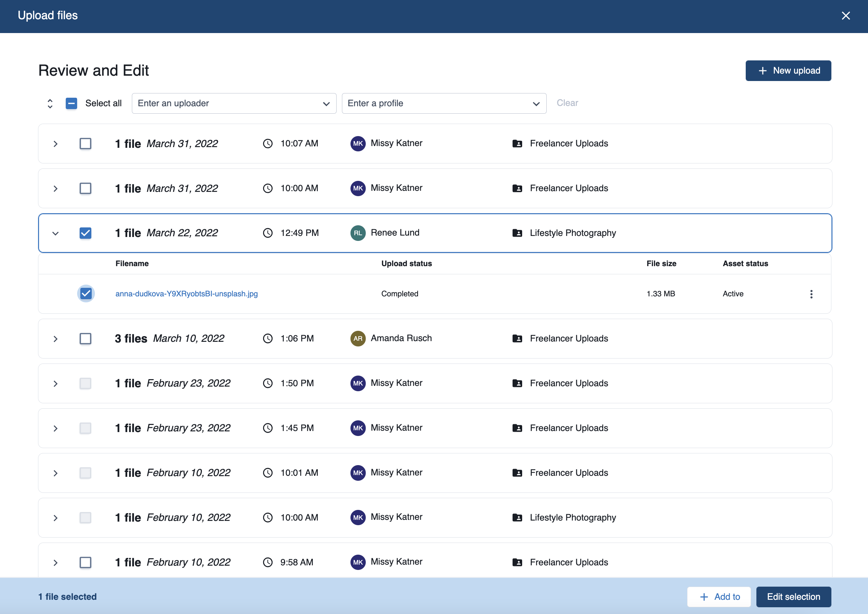Click the Edit selection button
868x614 pixels.
pyautogui.click(x=793, y=597)
